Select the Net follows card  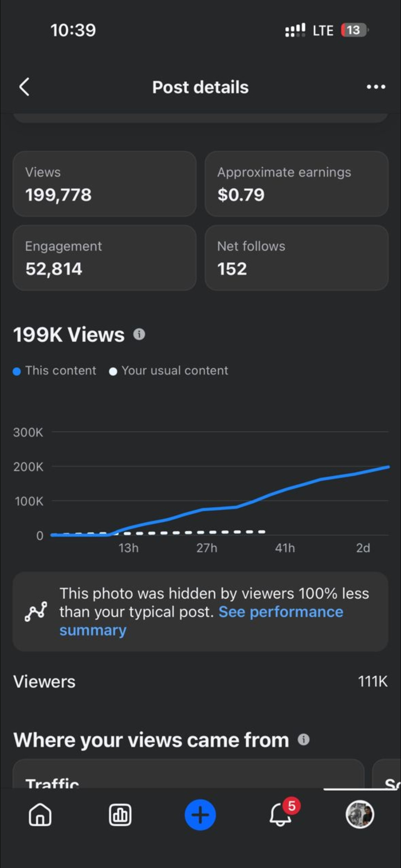tap(296, 258)
